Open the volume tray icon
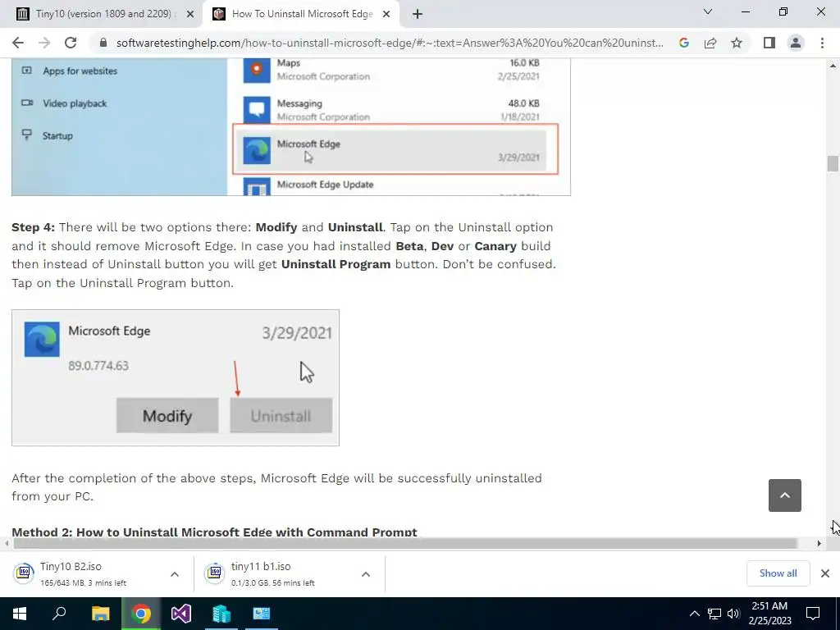Viewport: 840px width, 630px height. click(x=733, y=614)
